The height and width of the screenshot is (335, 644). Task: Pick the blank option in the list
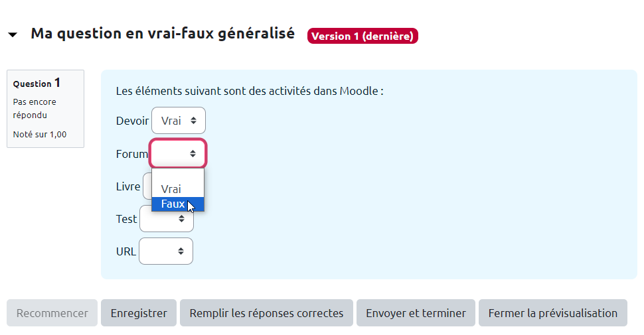(177, 176)
